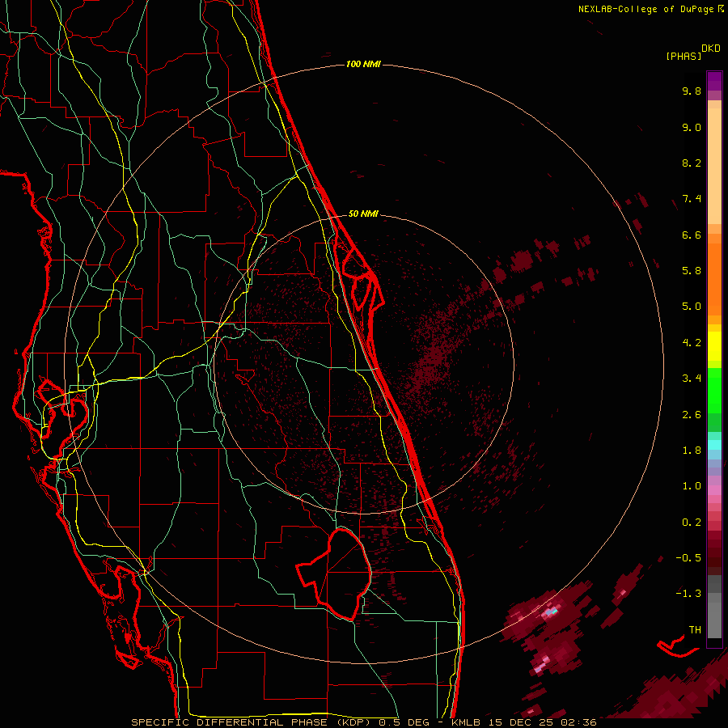This screenshot has width=728, height=728.
Task: Click the 1.0 value on the color scale
Action: [x=692, y=486]
